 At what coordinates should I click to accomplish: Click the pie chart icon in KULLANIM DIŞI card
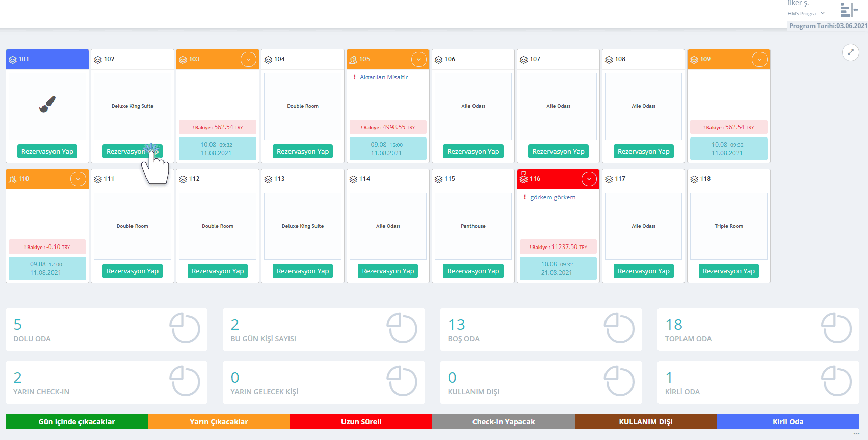tap(619, 381)
